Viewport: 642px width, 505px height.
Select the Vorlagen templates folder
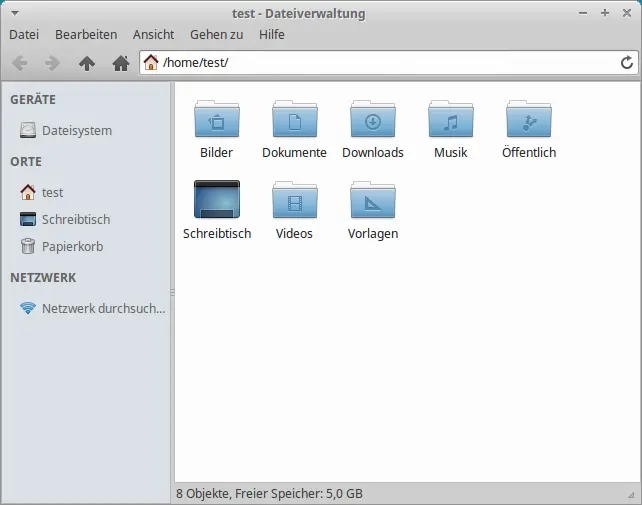coord(372,200)
